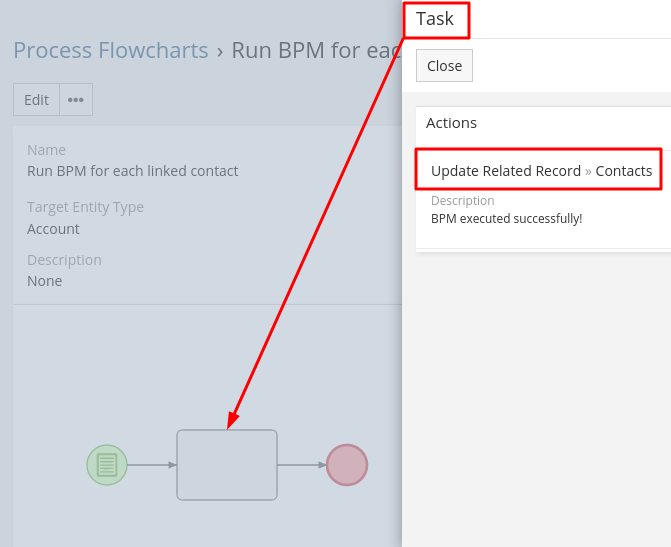Viewport: 671px width, 547px height.
Task: Click the Actions section heading
Action: [451, 123]
